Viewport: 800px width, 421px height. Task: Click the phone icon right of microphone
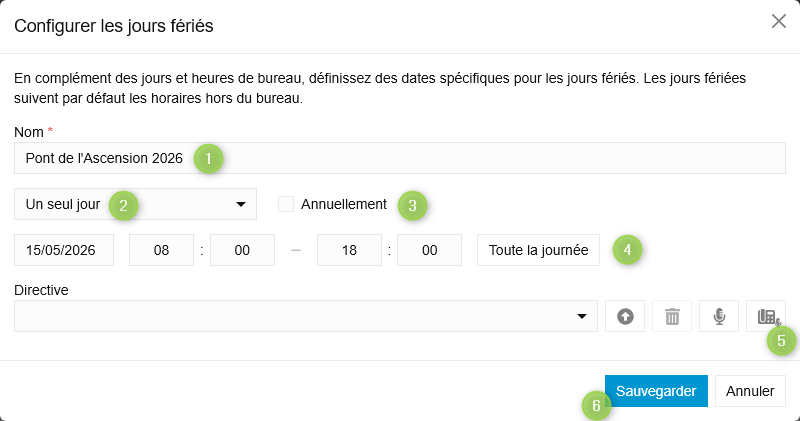(765, 316)
